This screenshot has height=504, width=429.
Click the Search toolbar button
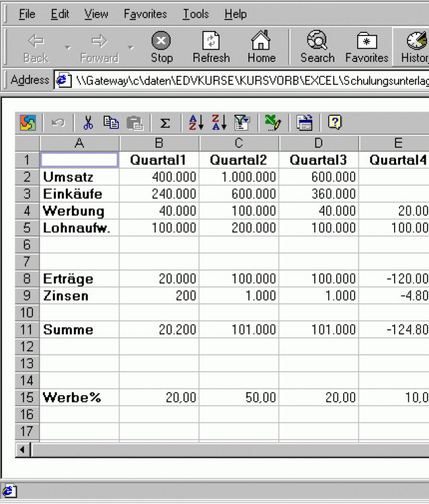(317, 47)
